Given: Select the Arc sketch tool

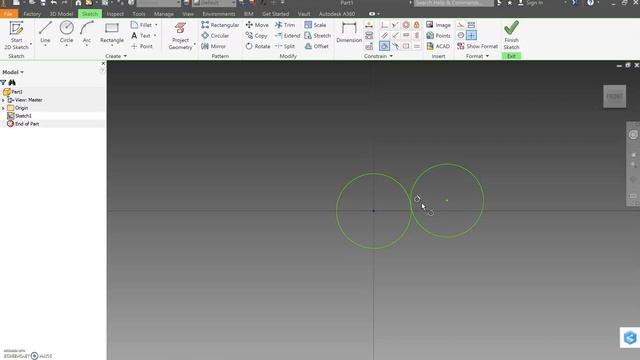Looking at the screenshot, I should (x=87, y=32).
